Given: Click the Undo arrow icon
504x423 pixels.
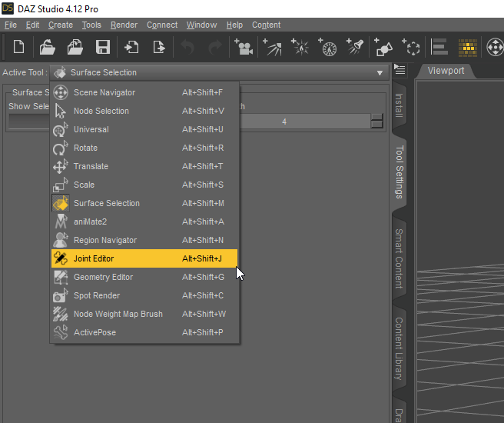Looking at the screenshot, I should [x=187, y=47].
